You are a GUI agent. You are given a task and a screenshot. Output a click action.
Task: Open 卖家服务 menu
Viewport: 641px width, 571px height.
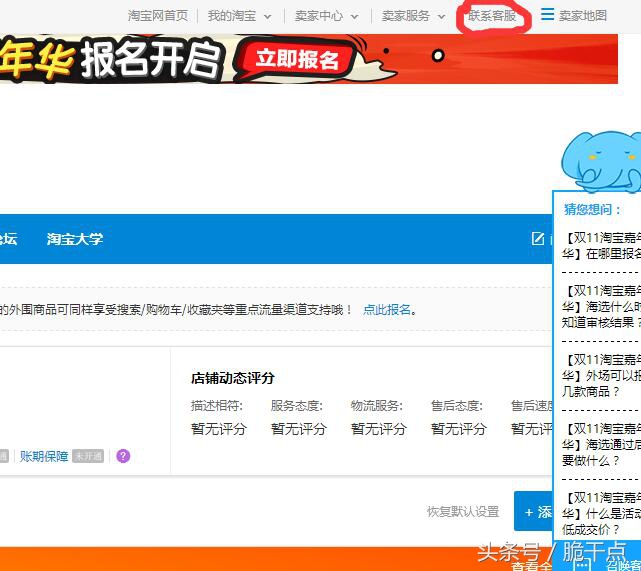coord(406,16)
